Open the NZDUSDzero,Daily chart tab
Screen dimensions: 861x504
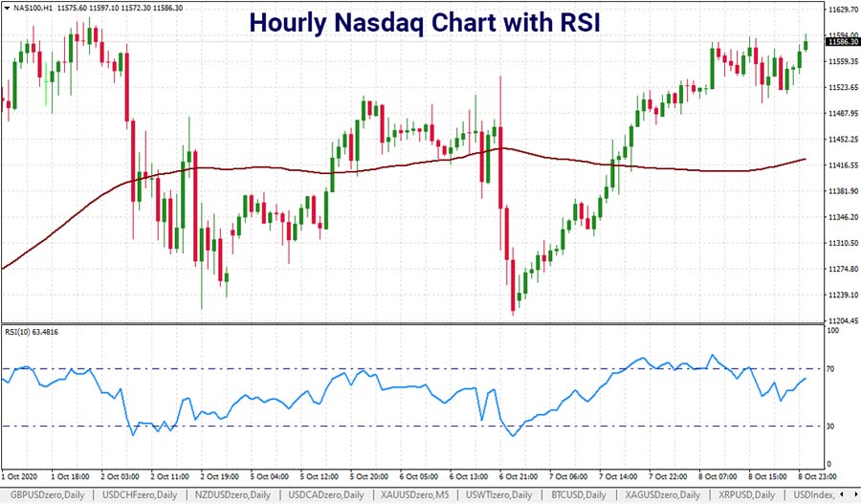point(232,494)
